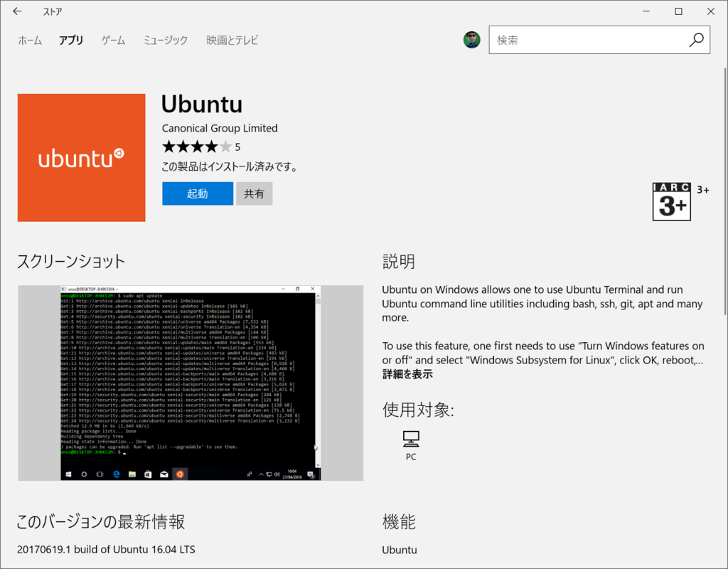Close the Store window
The height and width of the screenshot is (569, 728).
pos(711,11)
